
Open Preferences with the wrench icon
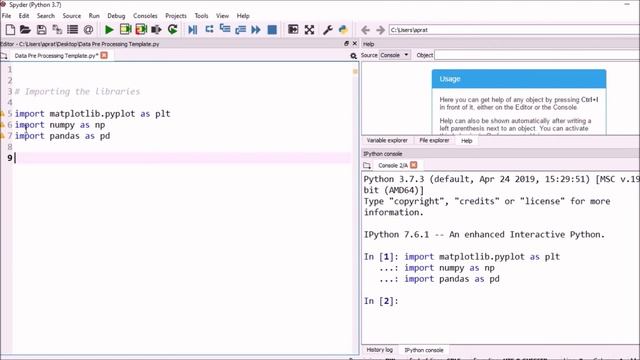coord(327,30)
